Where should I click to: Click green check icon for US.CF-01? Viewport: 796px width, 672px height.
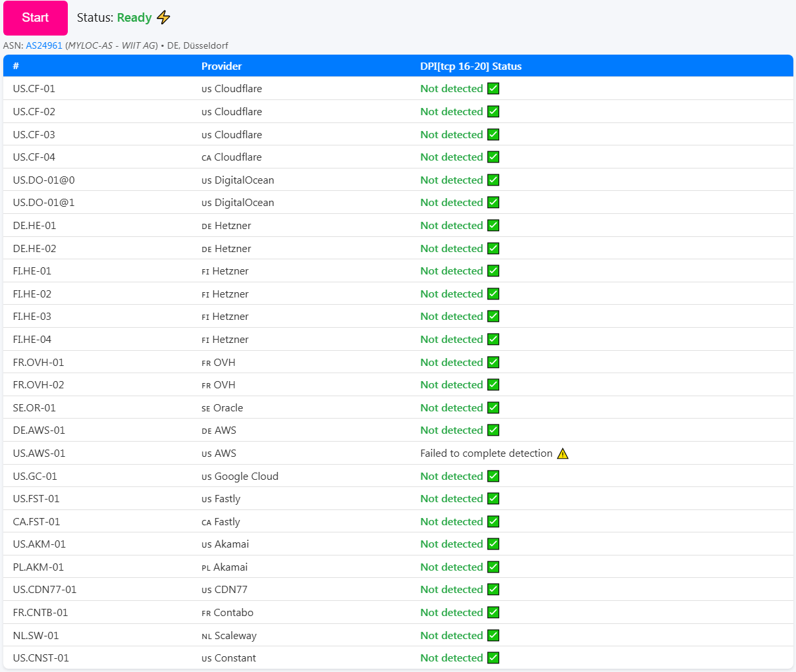click(x=493, y=88)
